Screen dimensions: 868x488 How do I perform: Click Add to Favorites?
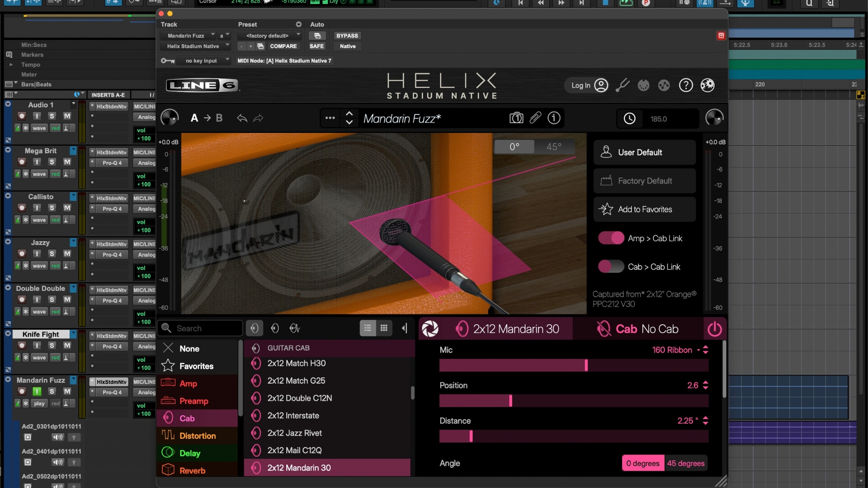[644, 209]
